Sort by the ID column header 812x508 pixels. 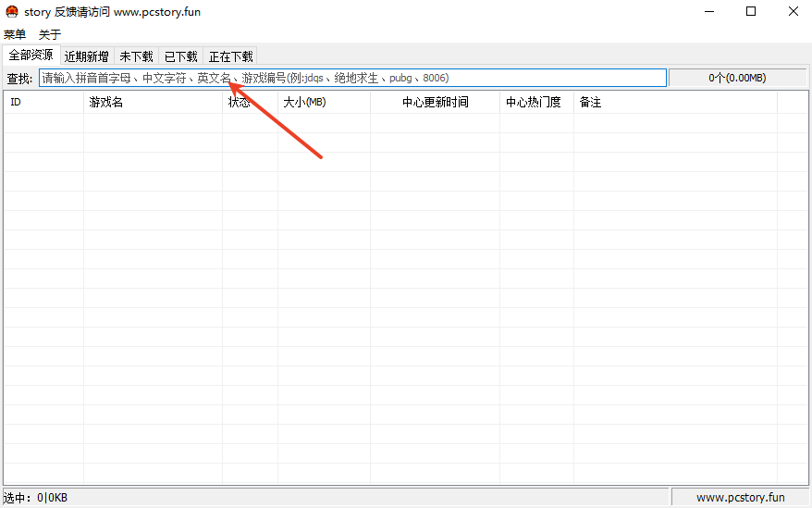pyautogui.click(x=43, y=102)
